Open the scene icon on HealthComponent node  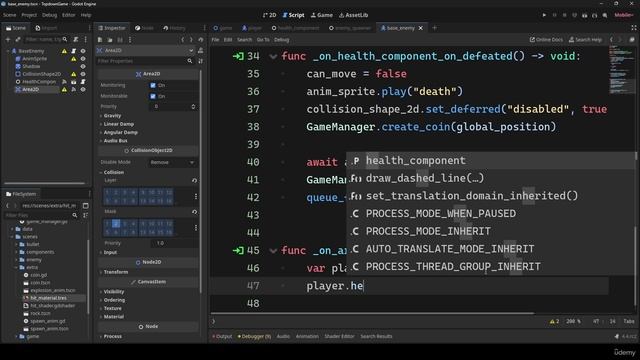pos(74,82)
